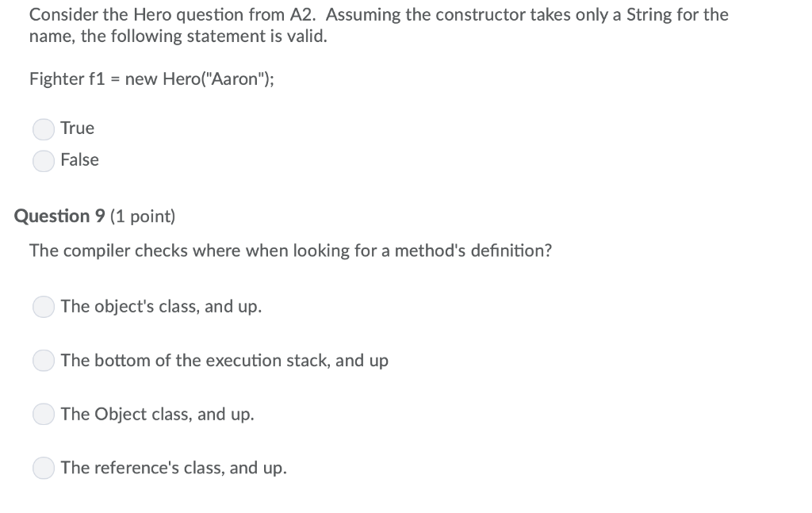Click the Fighter f1 code statement

tap(151, 78)
